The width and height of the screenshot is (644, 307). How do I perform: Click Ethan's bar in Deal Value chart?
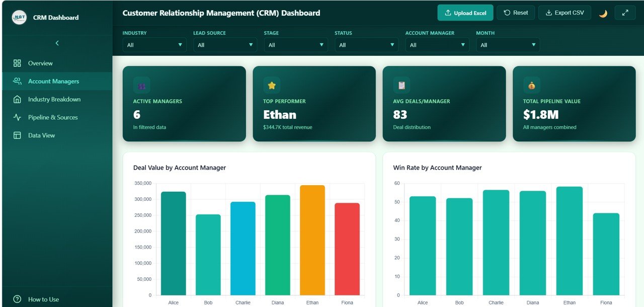312,242
